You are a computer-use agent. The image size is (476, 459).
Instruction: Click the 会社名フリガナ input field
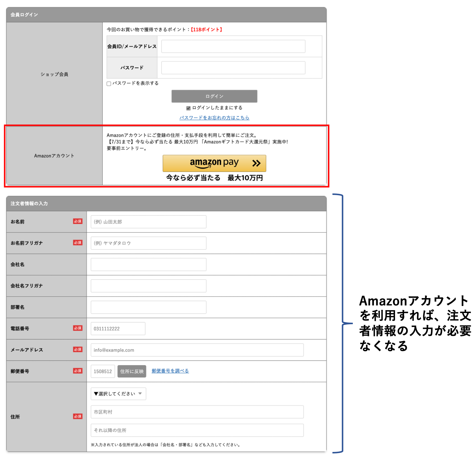[x=148, y=286]
